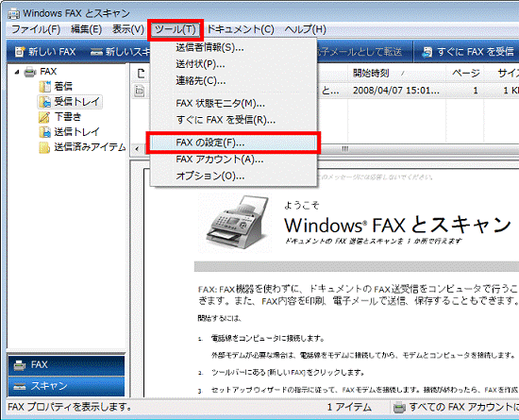Click the 新しい FAX toolbar button
Image resolution: width=519 pixels, height=420 pixels.
click(x=45, y=52)
